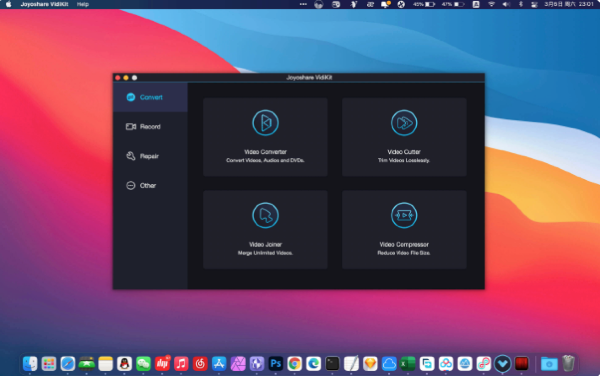This screenshot has height=376, width=600.
Task: Switch to the Record sidebar tab
Action: (150, 127)
